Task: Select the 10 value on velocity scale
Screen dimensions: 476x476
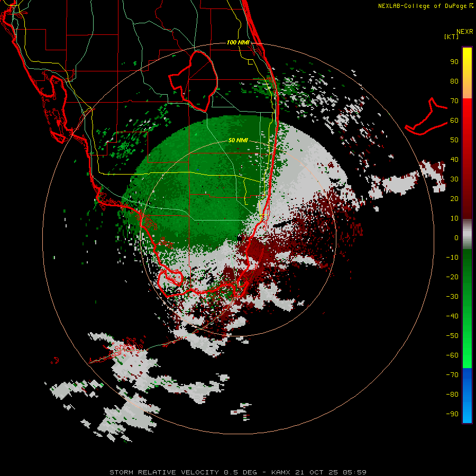Action: [x=454, y=218]
